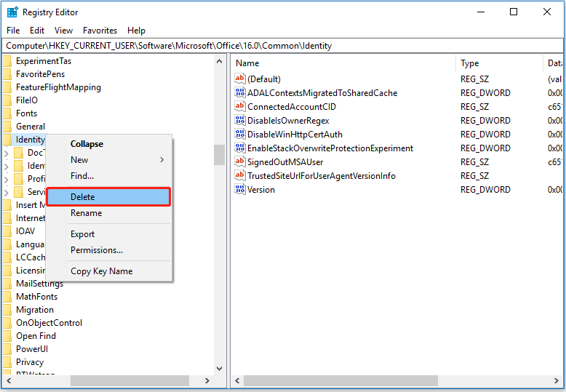Viewport: 566px width, 392px height.
Task: Expand the DocT subkey under Identity
Action: point(7,153)
